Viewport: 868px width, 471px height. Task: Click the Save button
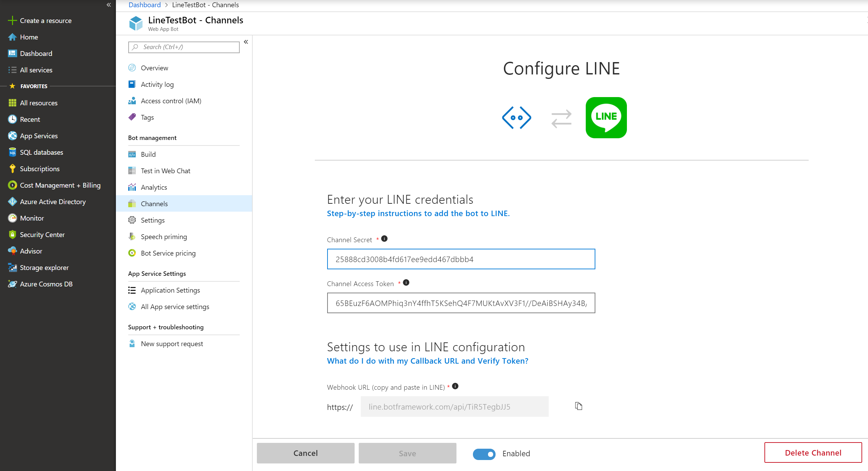pos(408,452)
